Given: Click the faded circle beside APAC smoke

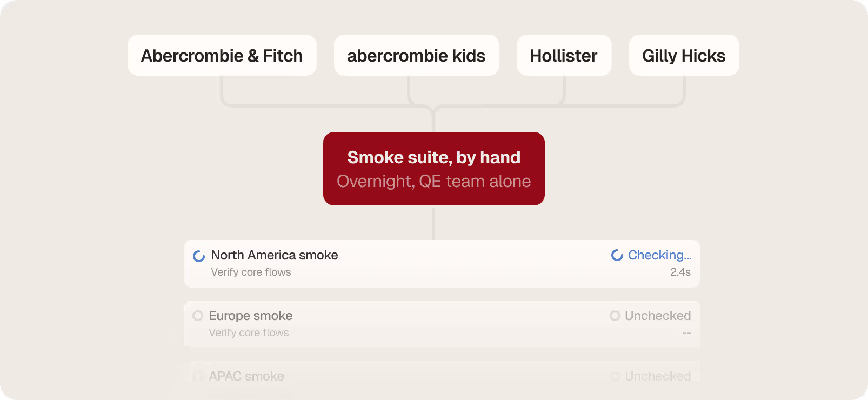Looking at the screenshot, I should click(198, 376).
